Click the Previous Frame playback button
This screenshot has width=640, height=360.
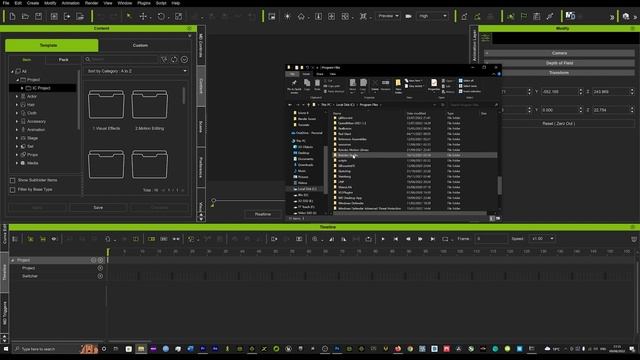tap(408, 239)
